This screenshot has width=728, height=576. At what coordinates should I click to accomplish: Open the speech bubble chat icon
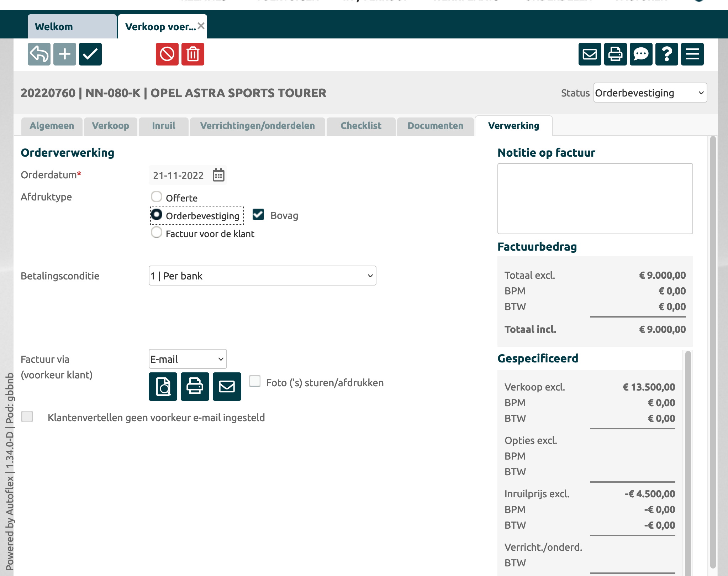click(x=641, y=54)
